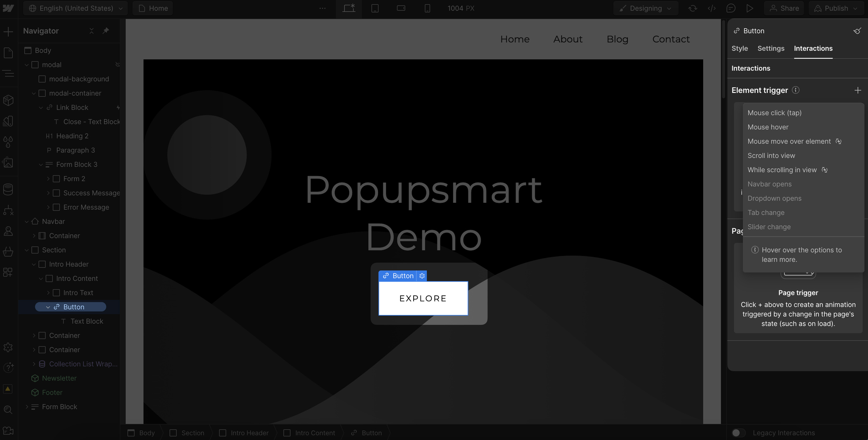
Task: Select the Newsletter component in Navigator
Action: click(59, 378)
